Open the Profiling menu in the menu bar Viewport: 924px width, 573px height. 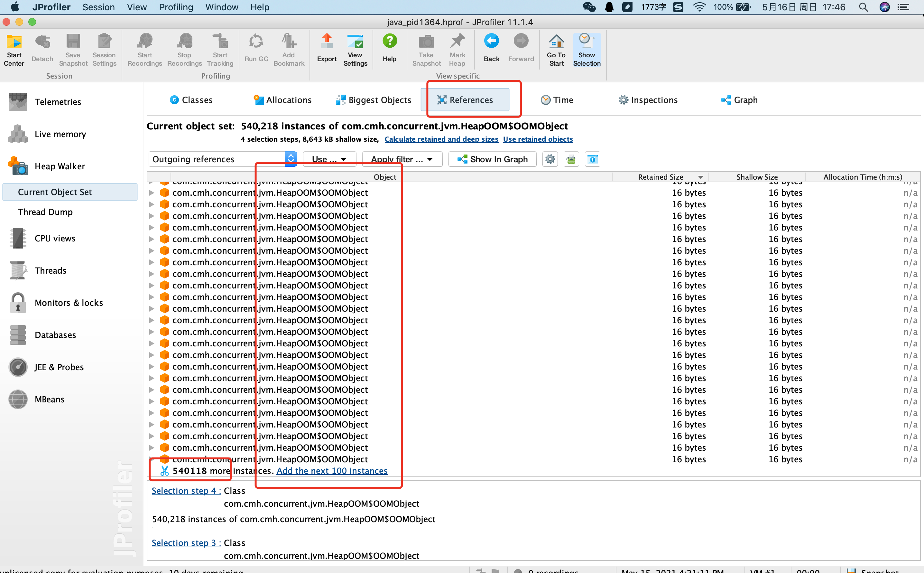(176, 7)
